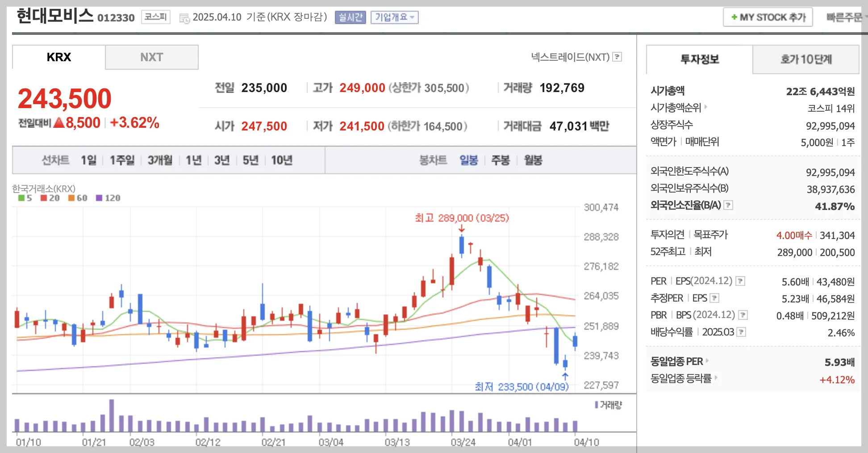Select the 월봉 candlestick chart
868x453 pixels.
click(x=533, y=160)
